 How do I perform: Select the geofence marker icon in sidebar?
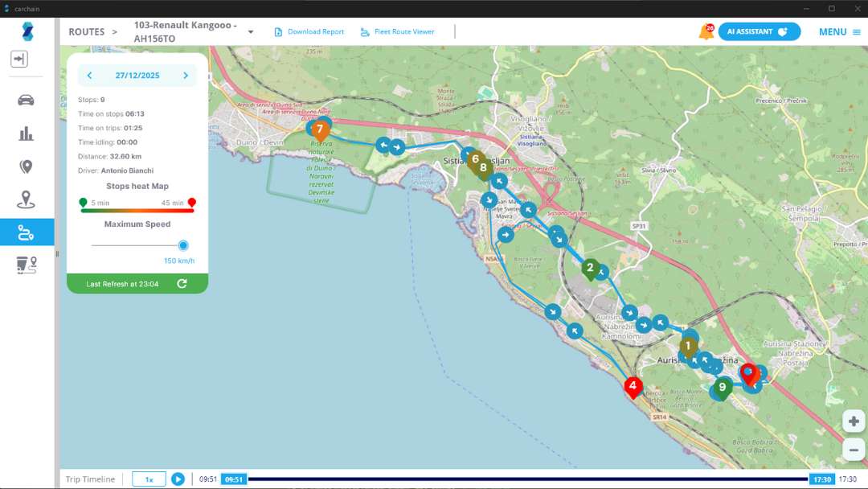[x=25, y=199]
